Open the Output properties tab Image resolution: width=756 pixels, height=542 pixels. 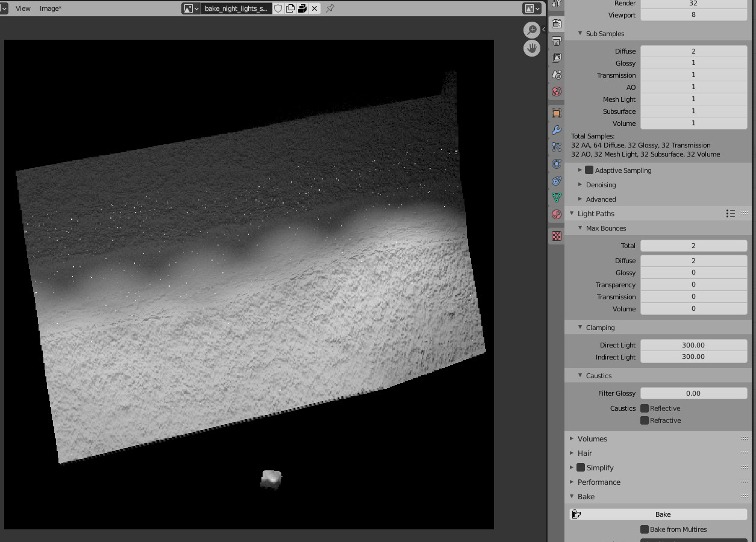(557, 41)
